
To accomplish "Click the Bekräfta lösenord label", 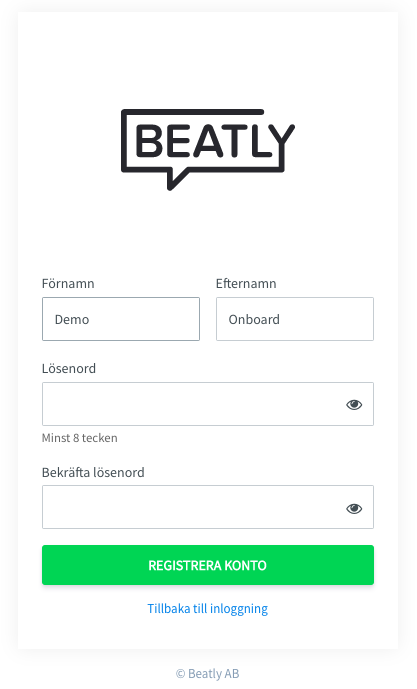I will (x=93, y=472).
